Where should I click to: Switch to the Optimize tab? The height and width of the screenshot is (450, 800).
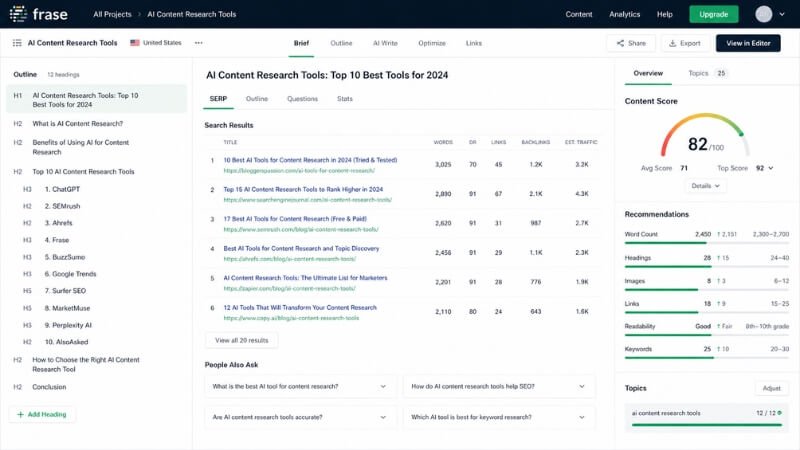[x=432, y=43]
